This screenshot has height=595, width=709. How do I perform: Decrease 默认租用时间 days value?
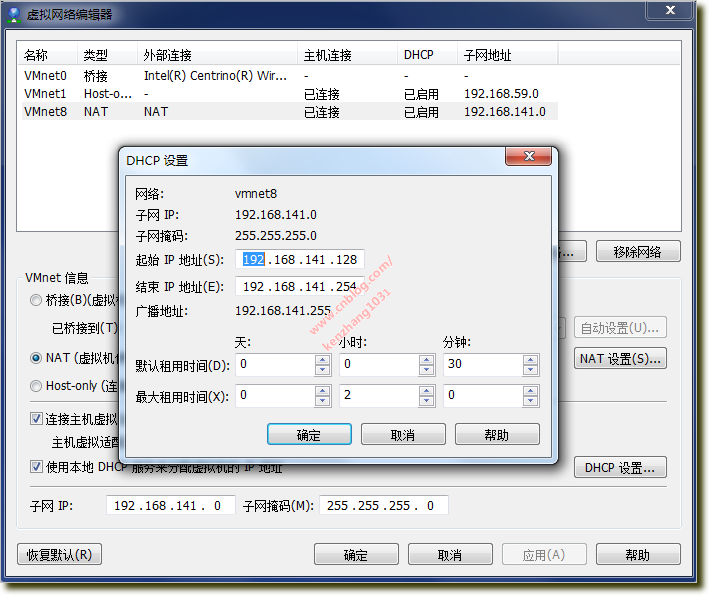[322, 370]
